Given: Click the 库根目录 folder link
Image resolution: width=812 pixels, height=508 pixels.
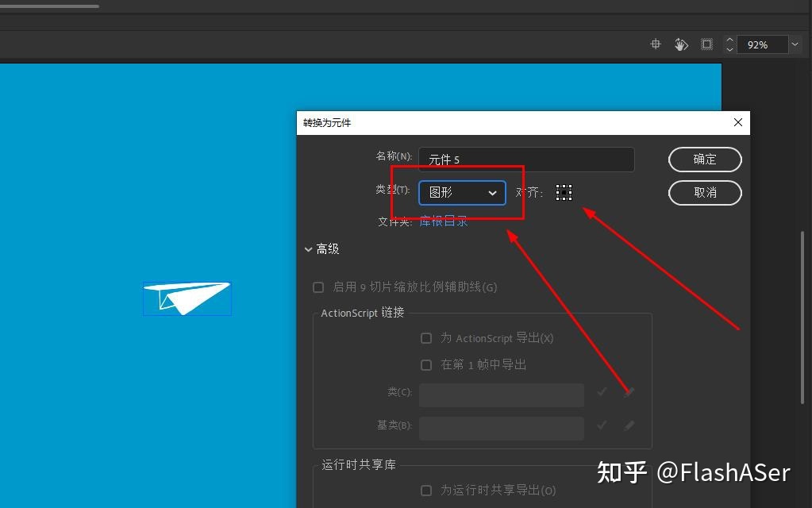Looking at the screenshot, I should (443, 221).
